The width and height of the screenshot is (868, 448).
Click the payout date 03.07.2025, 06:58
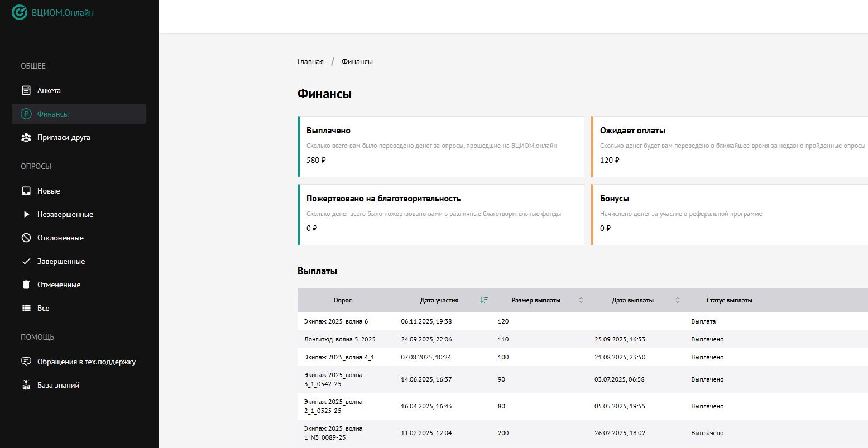click(620, 379)
